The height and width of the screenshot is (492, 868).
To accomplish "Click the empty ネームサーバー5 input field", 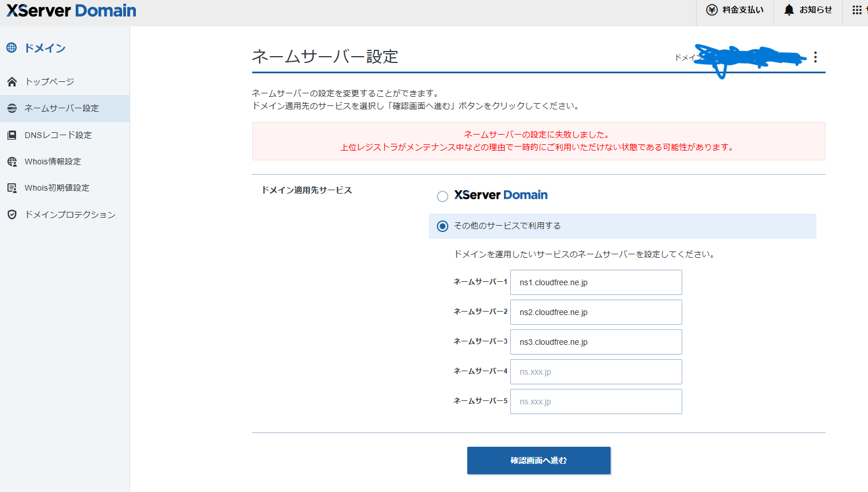I will click(x=596, y=402).
